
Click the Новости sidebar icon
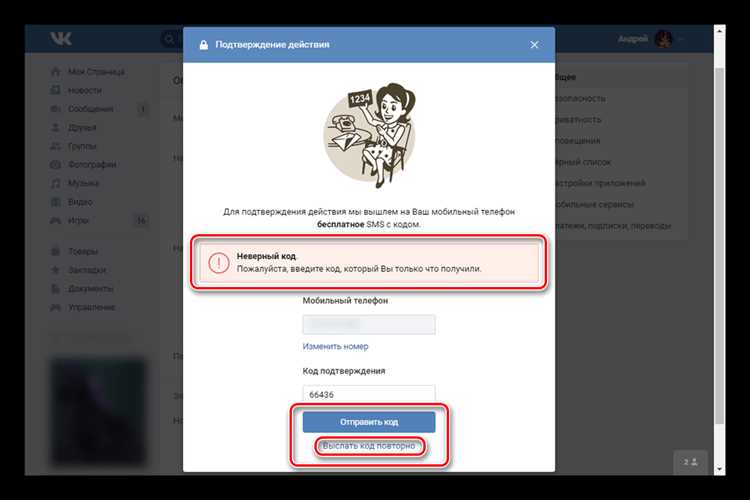coord(56,90)
